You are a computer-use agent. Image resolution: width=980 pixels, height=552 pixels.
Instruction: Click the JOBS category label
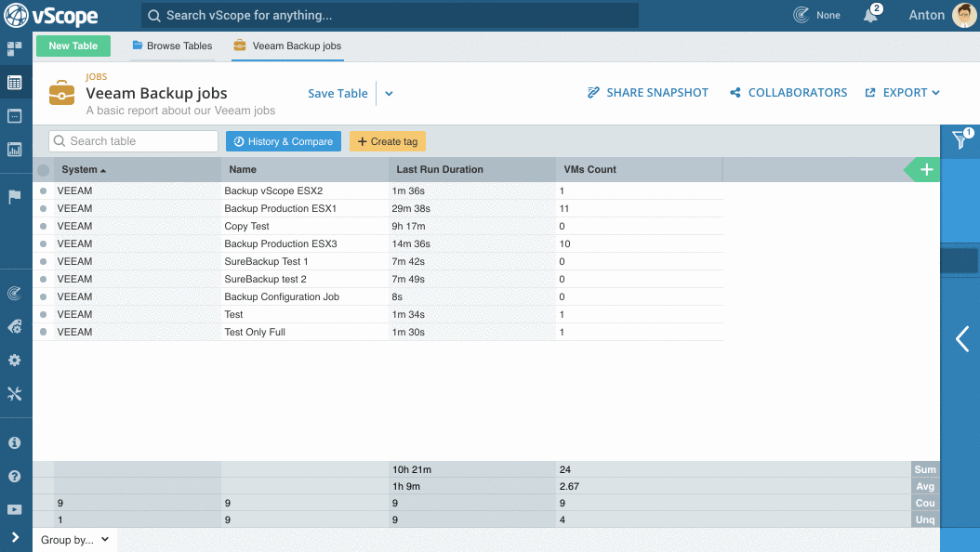97,77
